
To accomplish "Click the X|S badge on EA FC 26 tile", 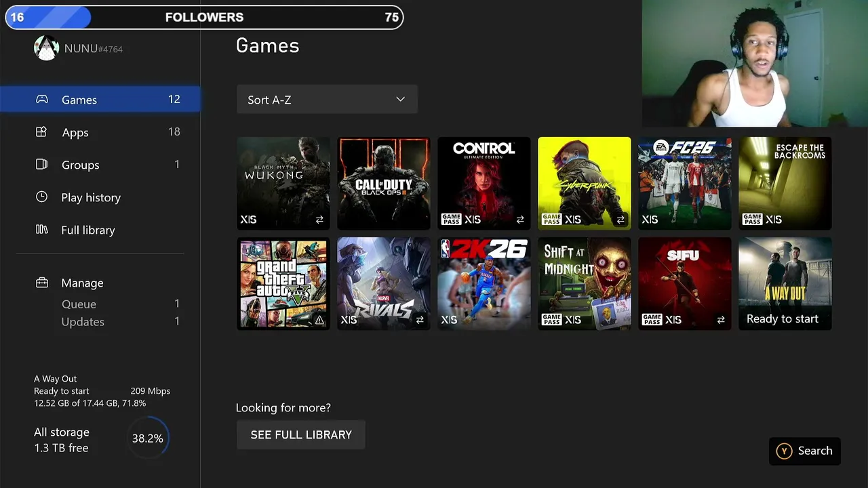I will tap(650, 220).
